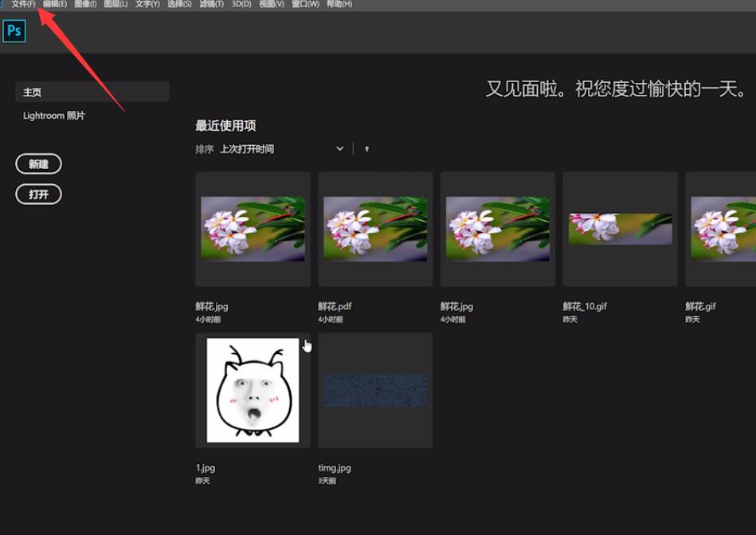The height and width of the screenshot is (535, 756).
Task: Open the 文字(Y) menu
Action: coord(147,4)
